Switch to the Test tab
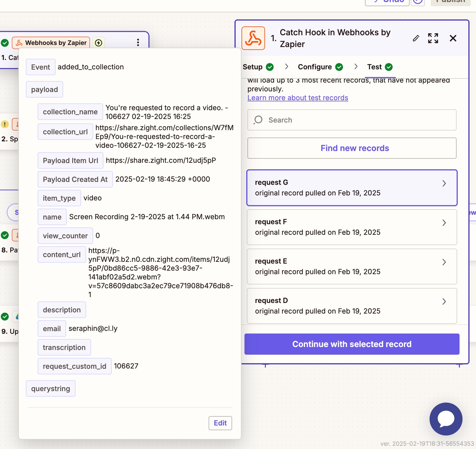Image resolution: width=476 pixels, height=449 pixels. [380, 67]
